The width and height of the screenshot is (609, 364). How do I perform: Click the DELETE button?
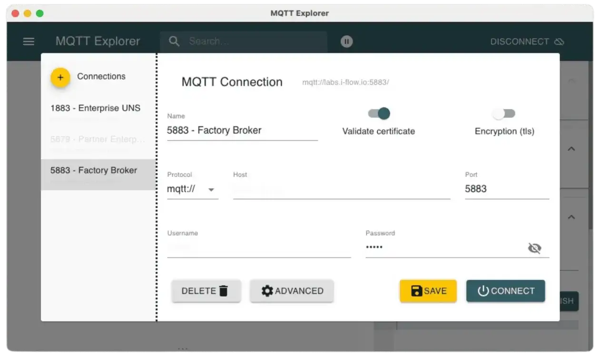click(206, 291)
